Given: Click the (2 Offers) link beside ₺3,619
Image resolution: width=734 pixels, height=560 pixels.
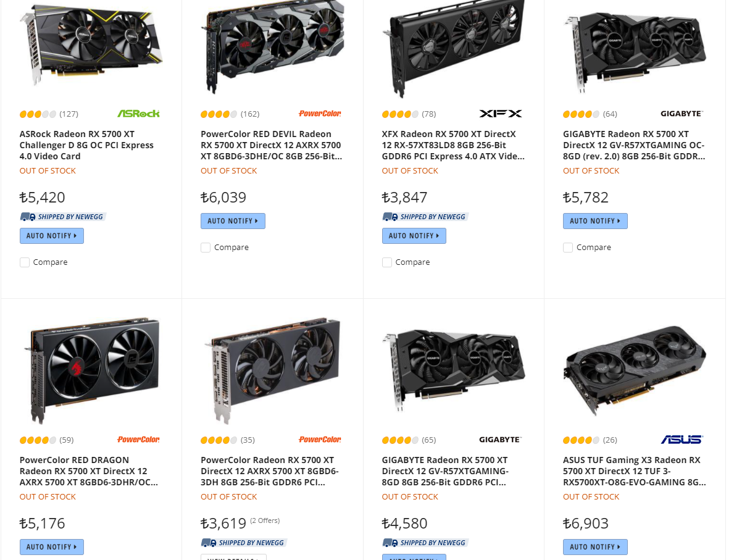Looking at the screenshot, I should [x=265, y=520].
